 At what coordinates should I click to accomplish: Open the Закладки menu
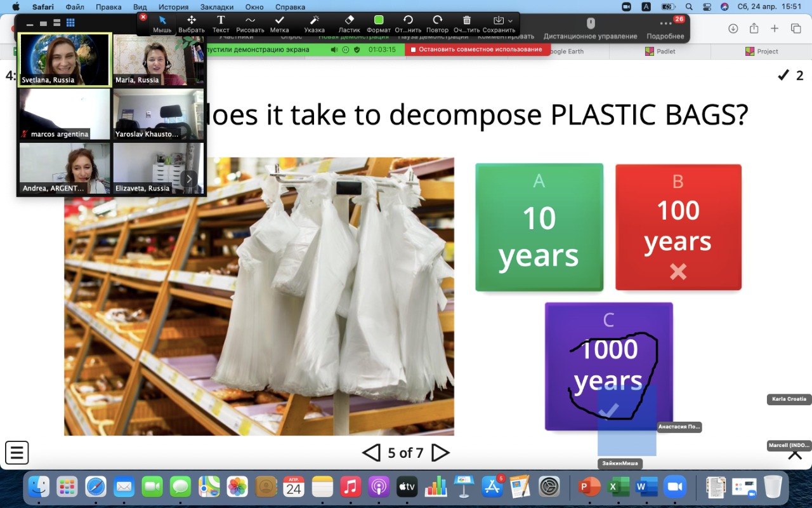tap(218, 7)
